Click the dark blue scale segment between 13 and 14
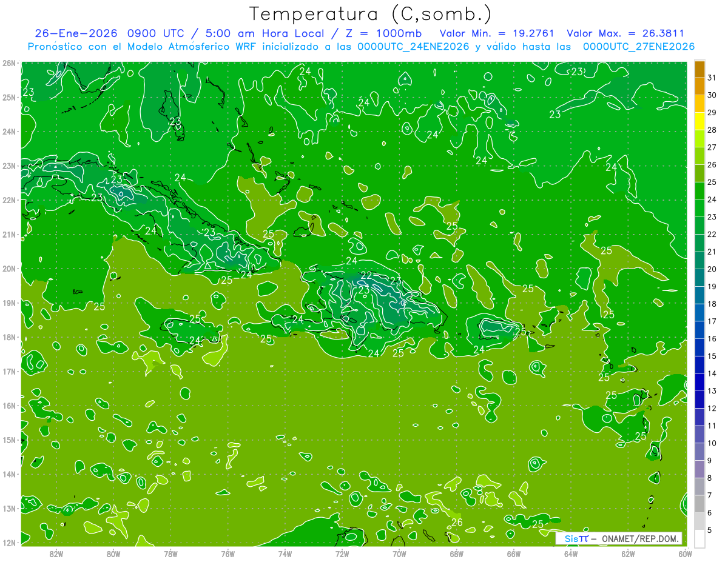Screen dimensions: 728x562 point(699,382)
